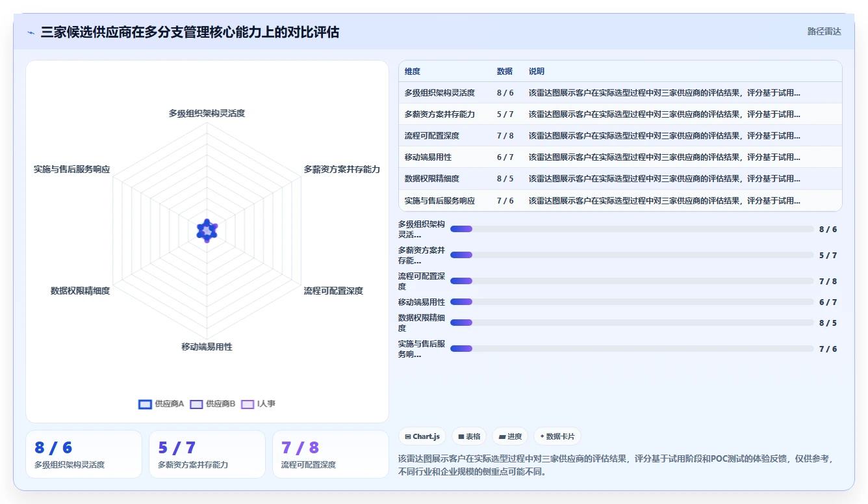The height and width of the screenshot is (504, 868).
Task: Select the 数据卡片 chip
Action: 557,436
